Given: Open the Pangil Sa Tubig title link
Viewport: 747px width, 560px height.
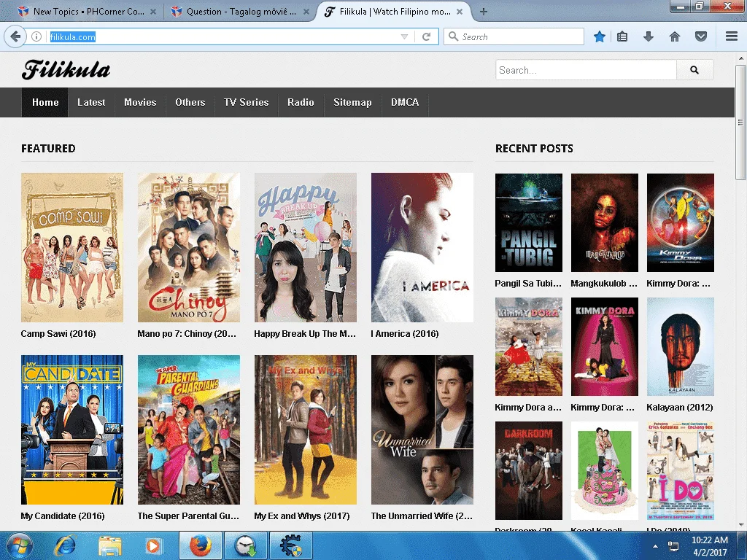Looking at the screenshot, I should [x=528, y=284].
